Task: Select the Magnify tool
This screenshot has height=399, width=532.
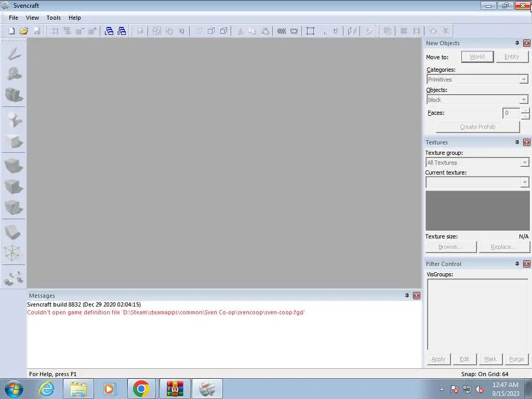Action: [x=14, y=74]
